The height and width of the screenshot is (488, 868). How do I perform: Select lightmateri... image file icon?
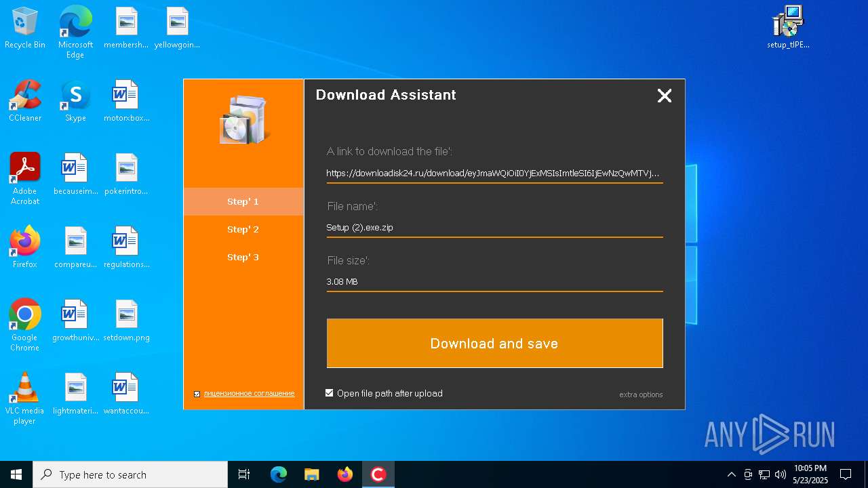(75, 394)
